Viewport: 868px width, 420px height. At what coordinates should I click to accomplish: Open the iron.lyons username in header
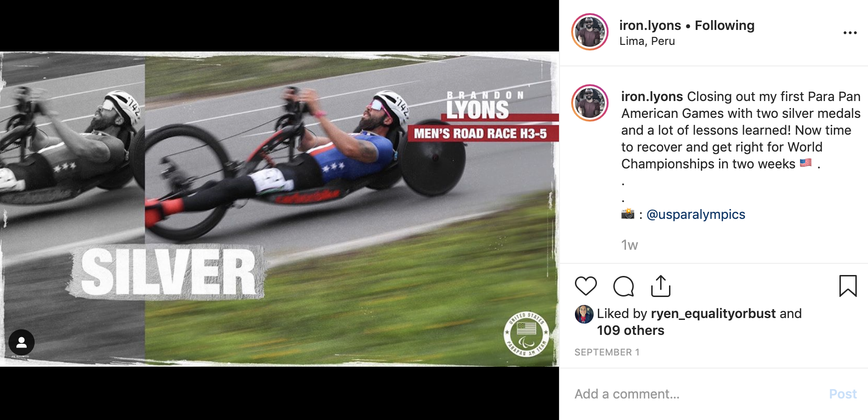click(650, 25)
